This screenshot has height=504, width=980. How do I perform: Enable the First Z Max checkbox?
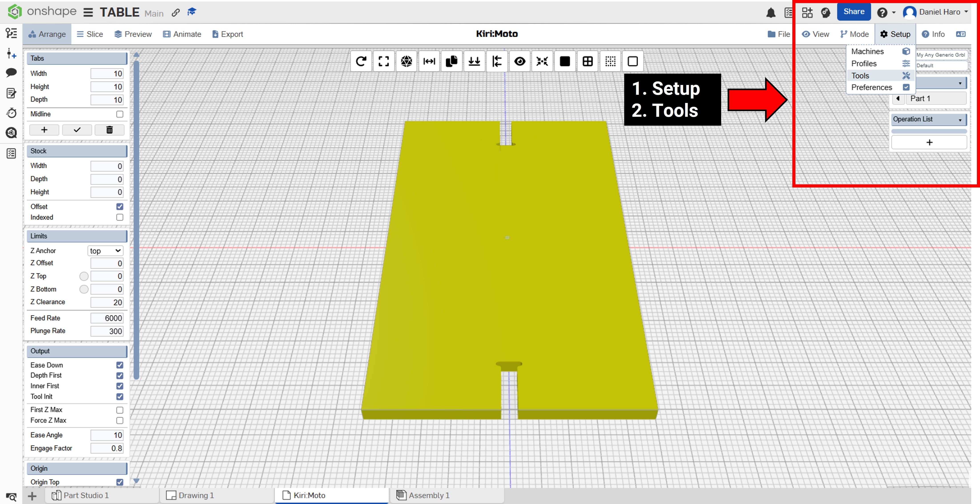120,410
